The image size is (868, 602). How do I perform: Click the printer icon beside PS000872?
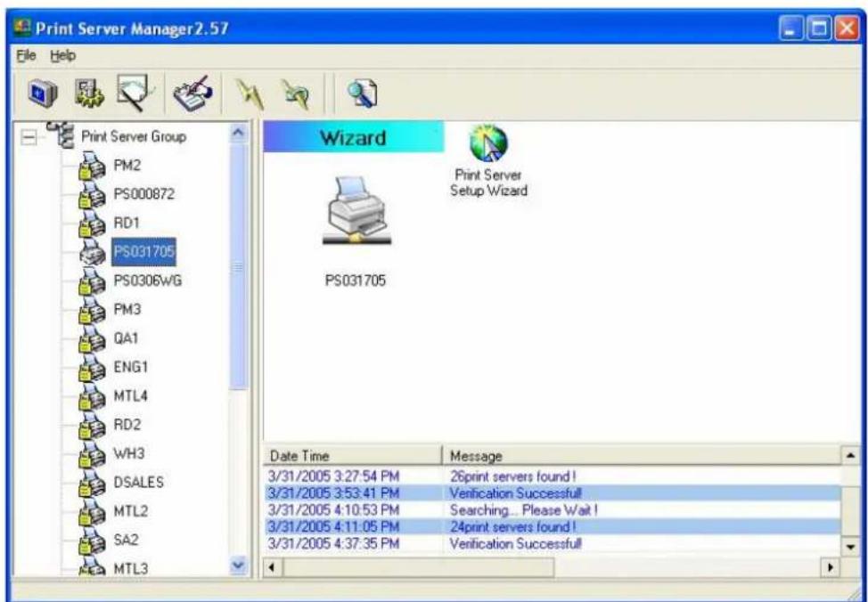(x=92, y=195)
